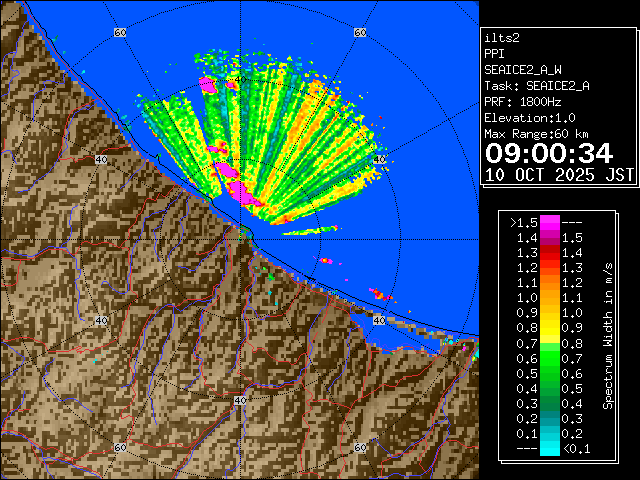
Task: Click the '60' range ring label at top left
Action: tap(120, 33)
